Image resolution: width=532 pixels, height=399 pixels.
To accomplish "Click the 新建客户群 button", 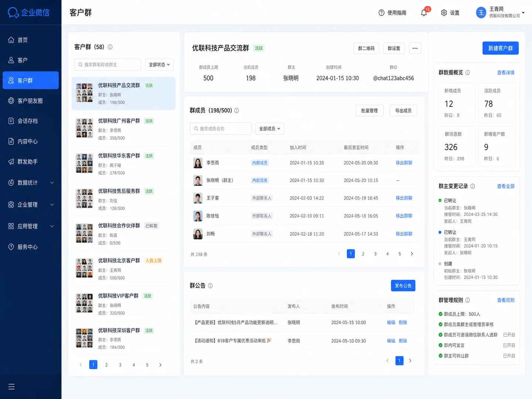I will 501,48.
